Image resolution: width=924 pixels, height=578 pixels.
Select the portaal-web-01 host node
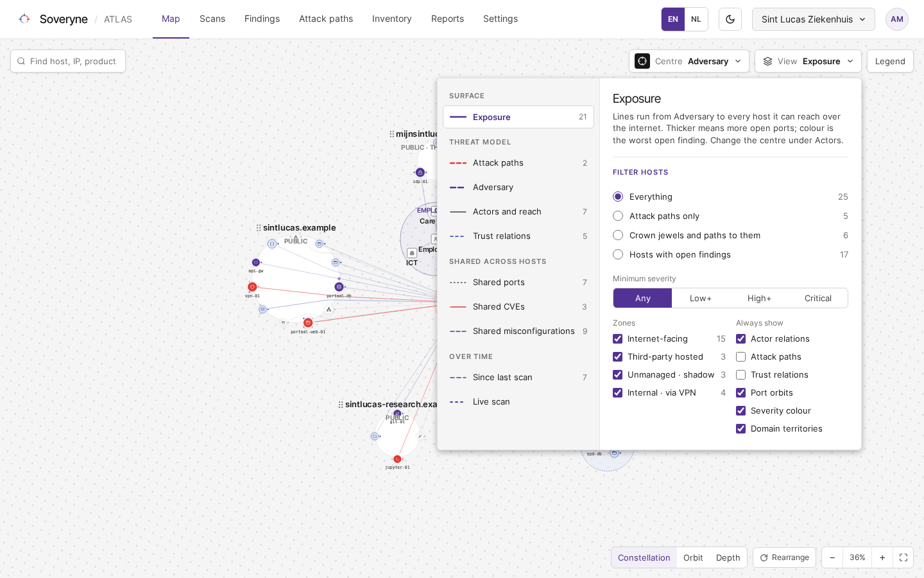pos(308,323)
